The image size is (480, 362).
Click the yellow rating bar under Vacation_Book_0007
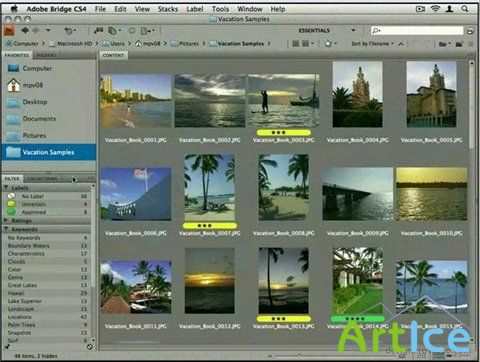click(x=210, y=226)
